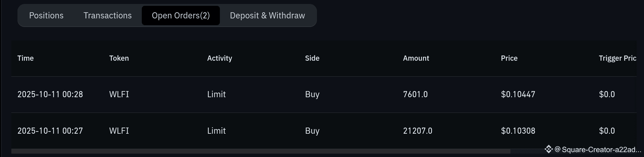Select the Open Orders(2) tab

[x=181, y=16]
